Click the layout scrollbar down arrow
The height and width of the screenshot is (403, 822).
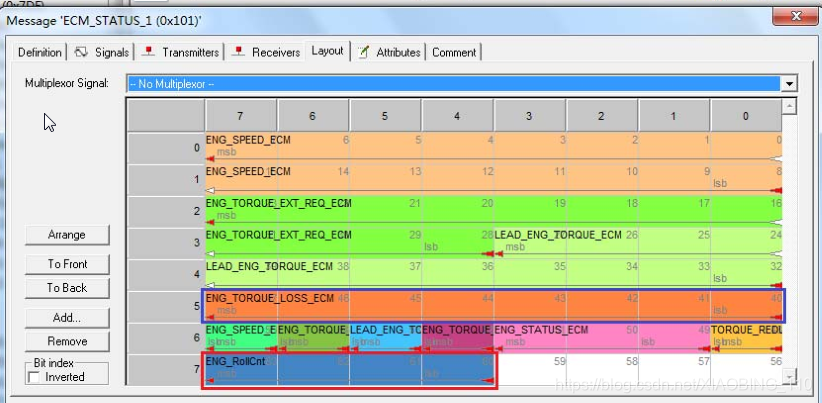789,376
